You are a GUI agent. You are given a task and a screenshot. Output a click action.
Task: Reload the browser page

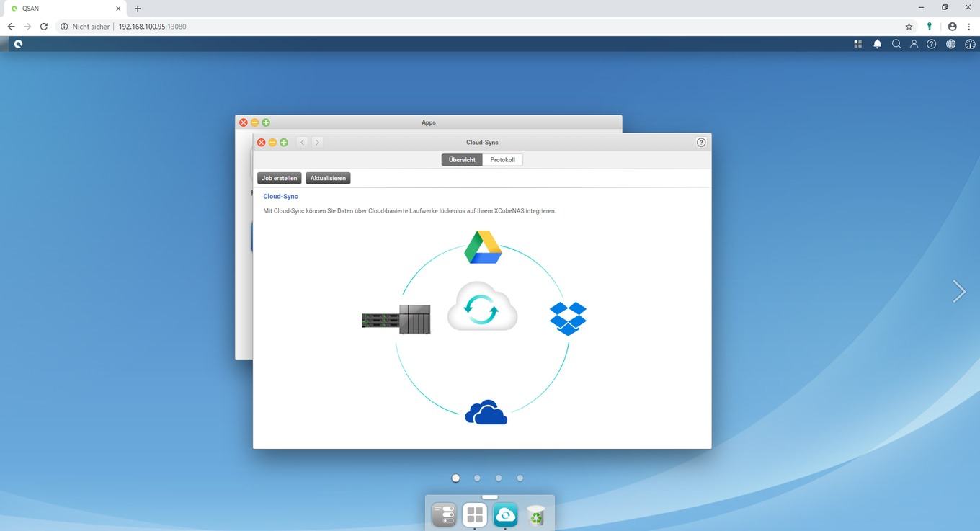(44, 26)
